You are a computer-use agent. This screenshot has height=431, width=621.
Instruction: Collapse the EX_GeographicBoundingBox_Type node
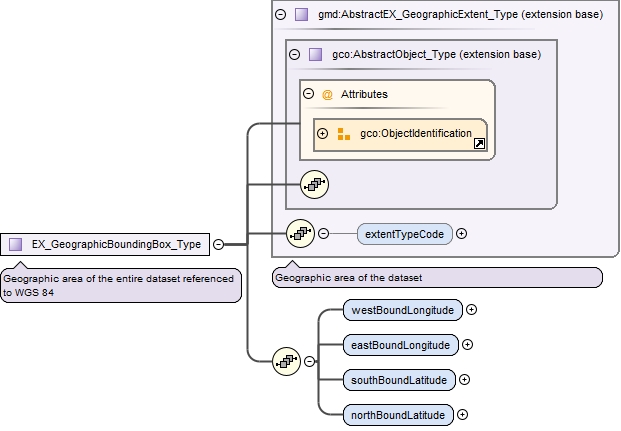click(x=218, y=243)
